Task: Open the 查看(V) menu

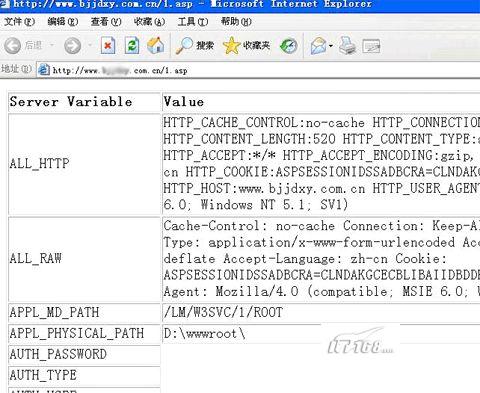Action: point(106,22)
